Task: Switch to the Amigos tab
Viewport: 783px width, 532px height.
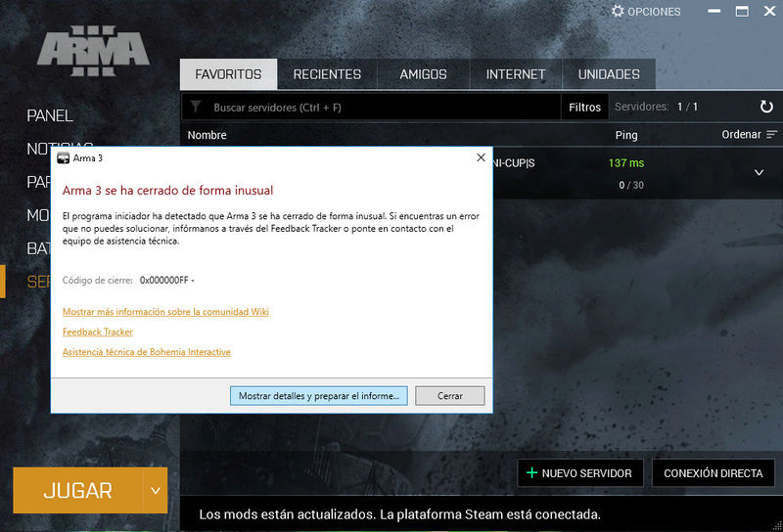Action: click(x=423, y=74)
